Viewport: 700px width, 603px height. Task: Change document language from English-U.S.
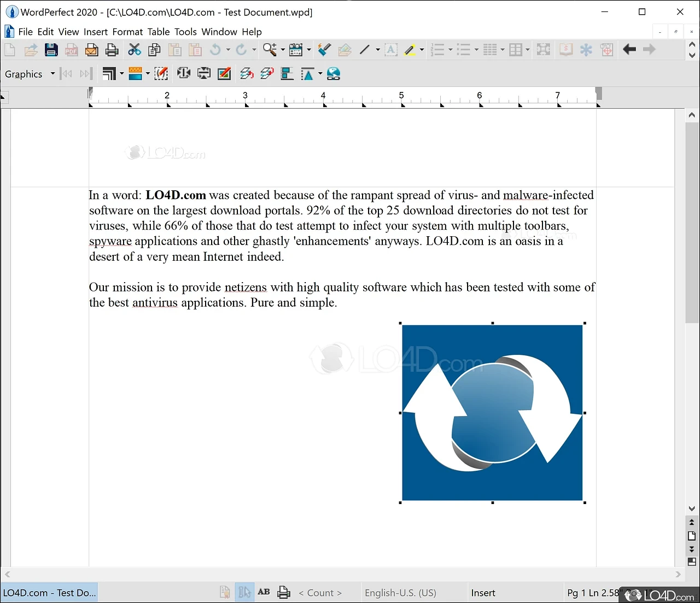pos(400,593)
